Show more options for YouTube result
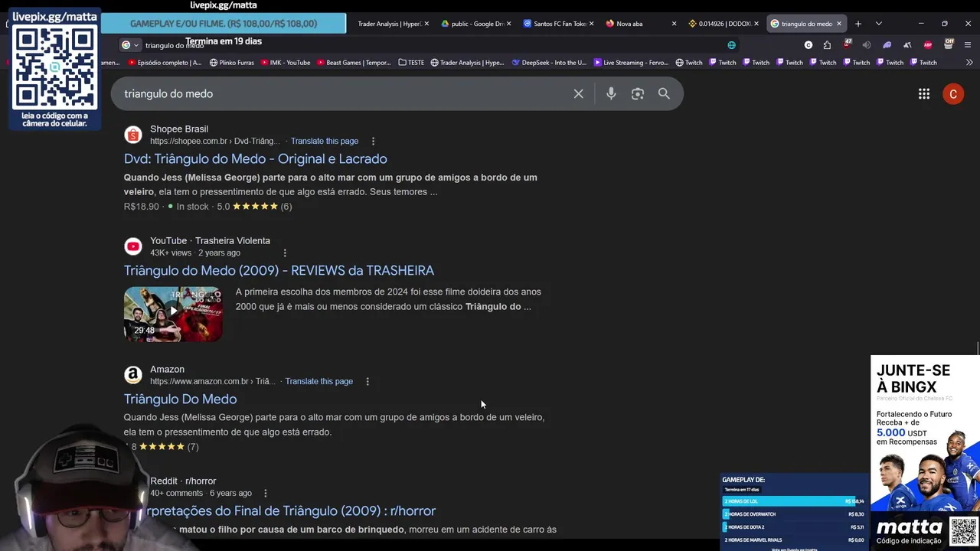The height and width of the screenshot is (551, 980). 285,253
